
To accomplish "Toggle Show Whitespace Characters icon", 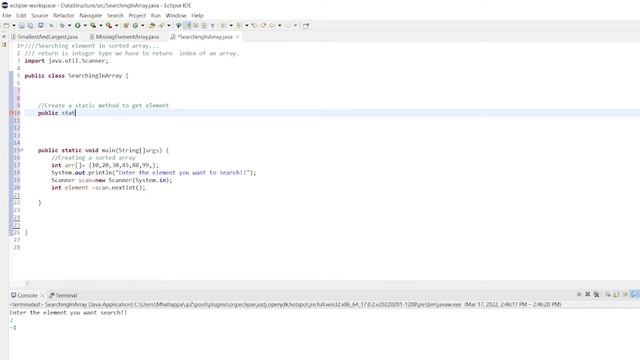I will [212, 25].
